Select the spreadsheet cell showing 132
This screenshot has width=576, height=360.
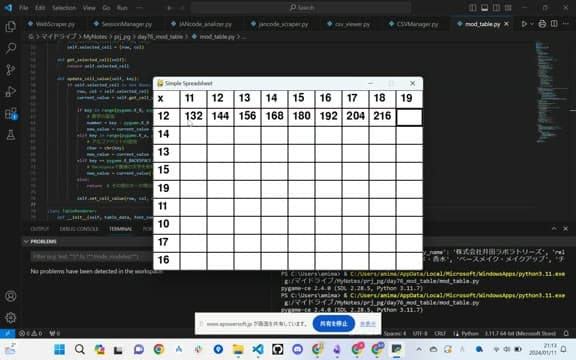(x=193, y=117)
